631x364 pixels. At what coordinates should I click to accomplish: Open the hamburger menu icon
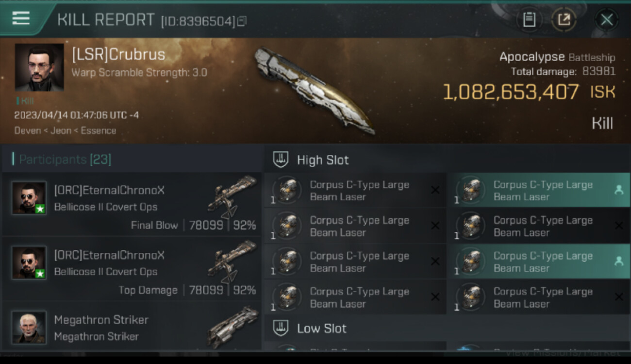(21, 18)
